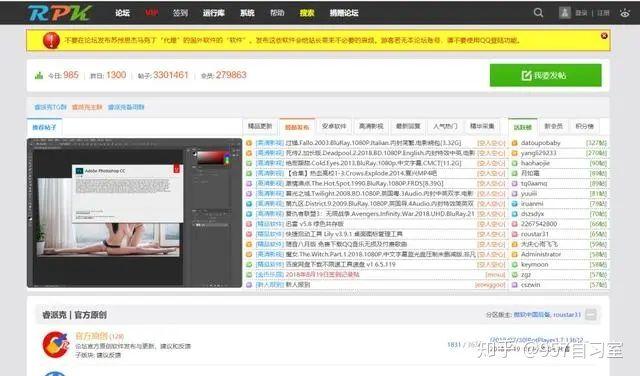Open the yellow 搜索 nav item
Screen dimensions: 640x376
point(307,13)
